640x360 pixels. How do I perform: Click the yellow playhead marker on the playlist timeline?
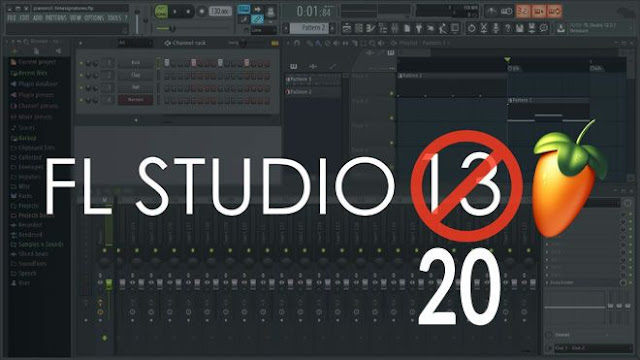[x=507, y=60]
